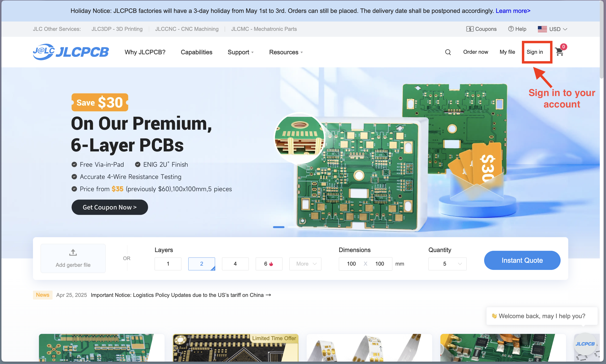
Task: Click the JLCPCB logo
Action: coord(71,52)
